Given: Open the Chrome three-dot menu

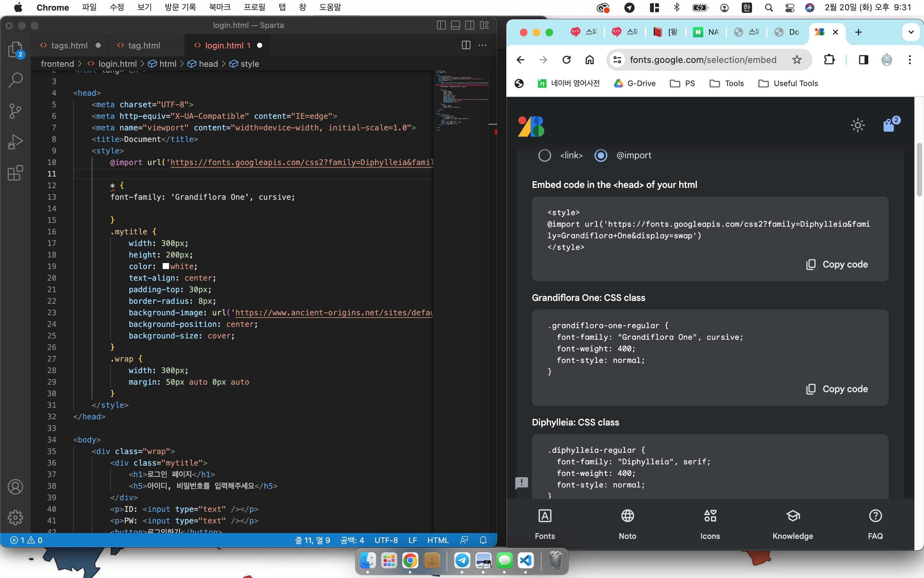Looking at the screenshot, I should pos(910,60).
